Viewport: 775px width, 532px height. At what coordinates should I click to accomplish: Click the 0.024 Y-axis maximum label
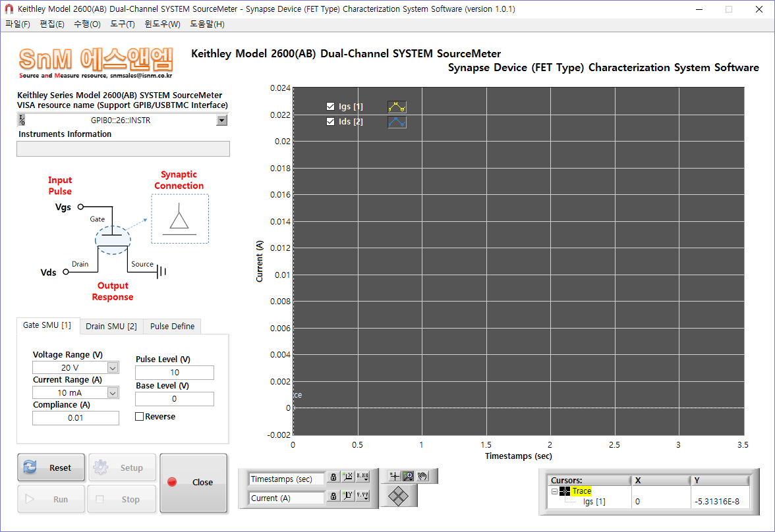click(279, 88)
